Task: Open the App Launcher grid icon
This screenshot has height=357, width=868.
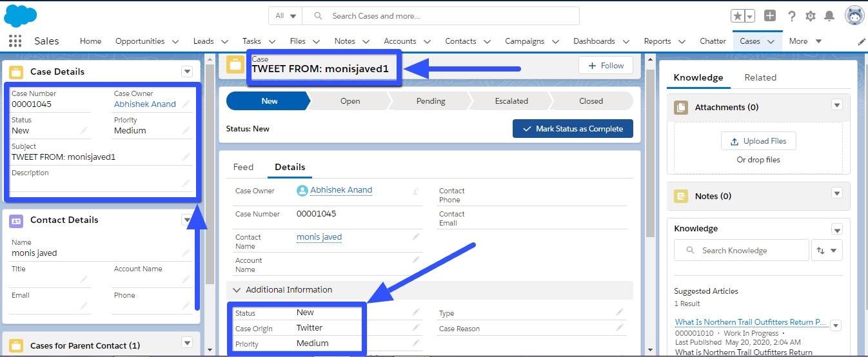Action: (15, 41)
